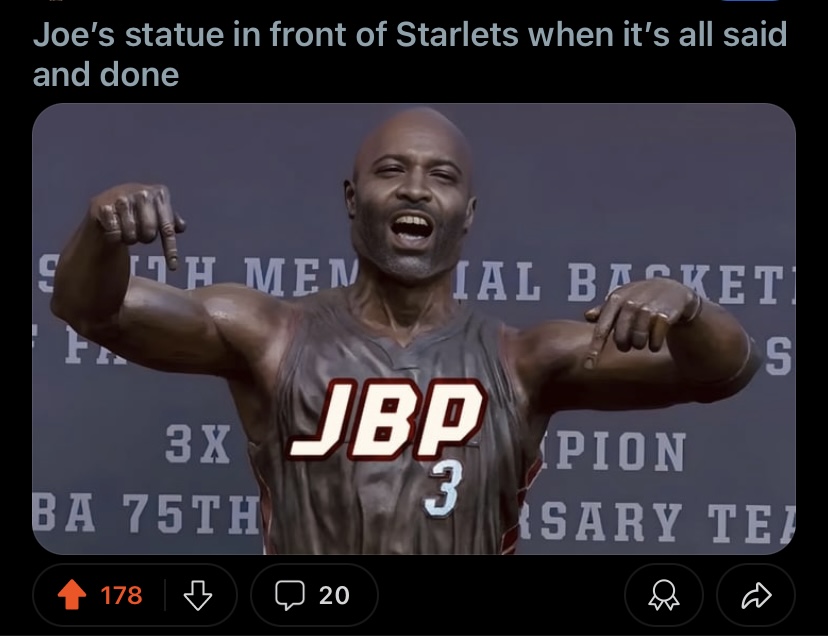Image resolution: width=828 pixels, height=636 pixels.
Task: Click the statue's raised pointing hand on left
Action: pos(137,219)
